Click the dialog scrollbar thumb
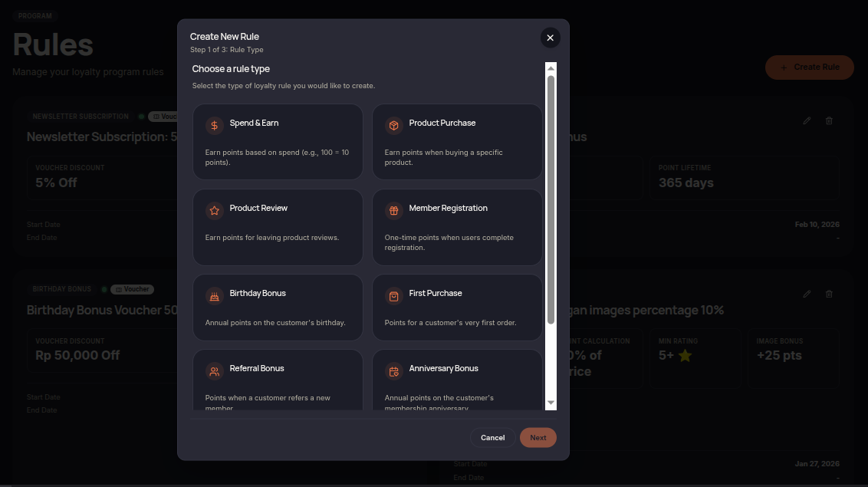The width and height of the screenshot is (868, 487). point(551,199)
